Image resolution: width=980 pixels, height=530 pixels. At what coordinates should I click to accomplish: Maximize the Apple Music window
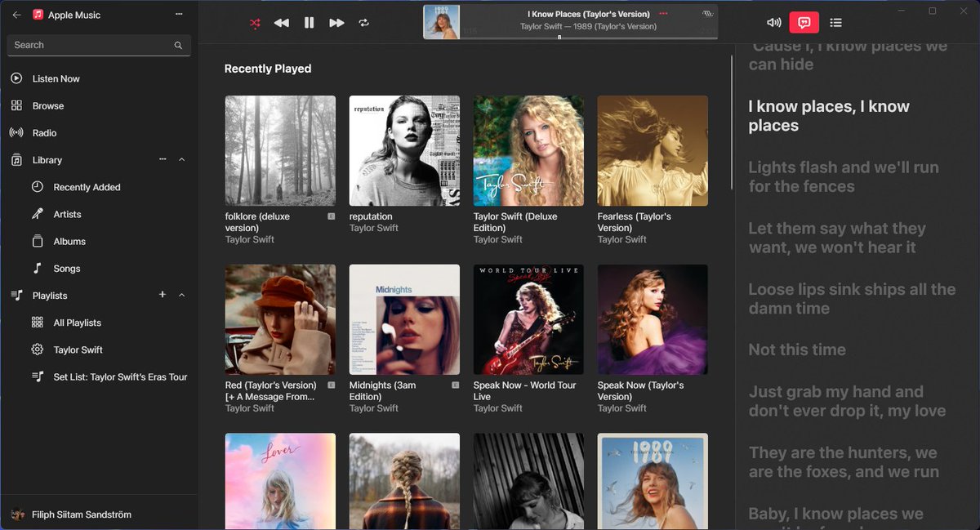point(933,11)
